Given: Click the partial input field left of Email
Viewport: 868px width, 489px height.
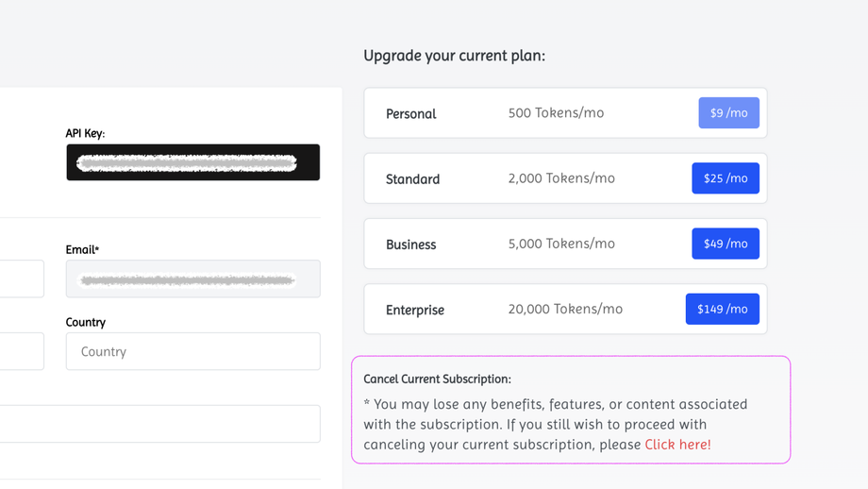Looking at the screenshot, I should point(21,279).
